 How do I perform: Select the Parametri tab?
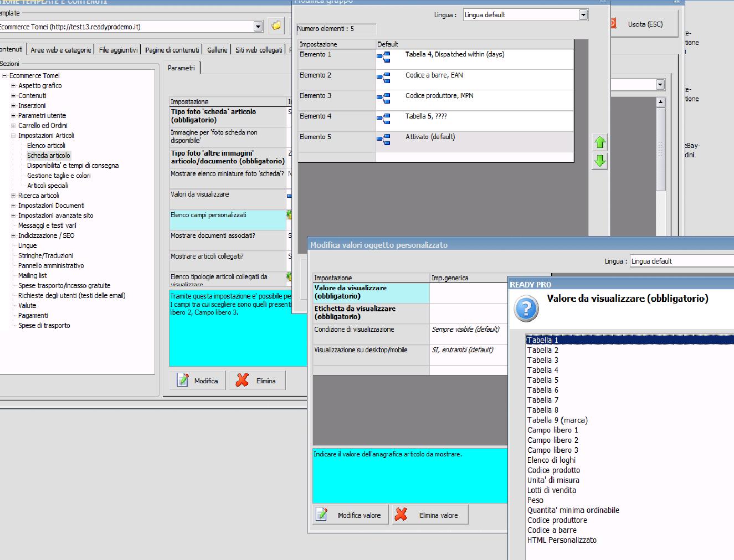181,68
